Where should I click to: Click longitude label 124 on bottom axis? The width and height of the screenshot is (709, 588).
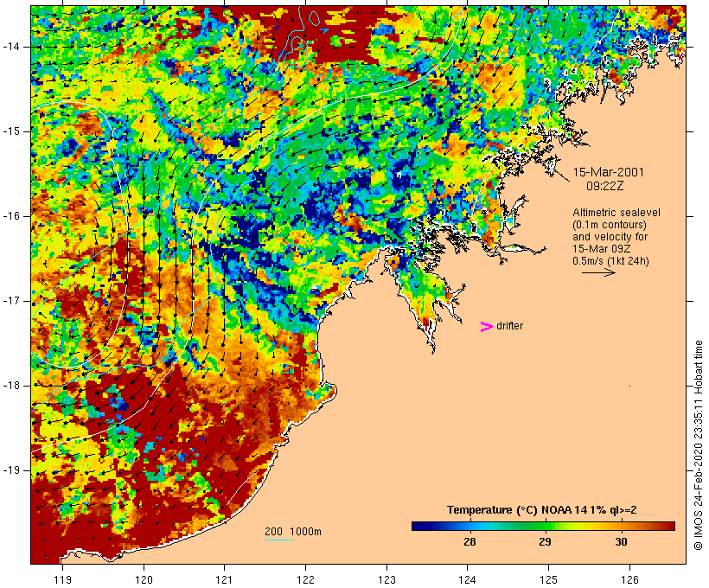468,579
